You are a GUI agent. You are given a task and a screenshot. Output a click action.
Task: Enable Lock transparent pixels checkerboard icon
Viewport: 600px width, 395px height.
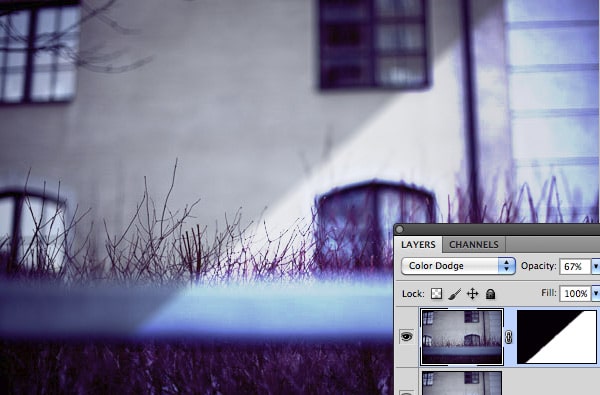click(436, 294)
